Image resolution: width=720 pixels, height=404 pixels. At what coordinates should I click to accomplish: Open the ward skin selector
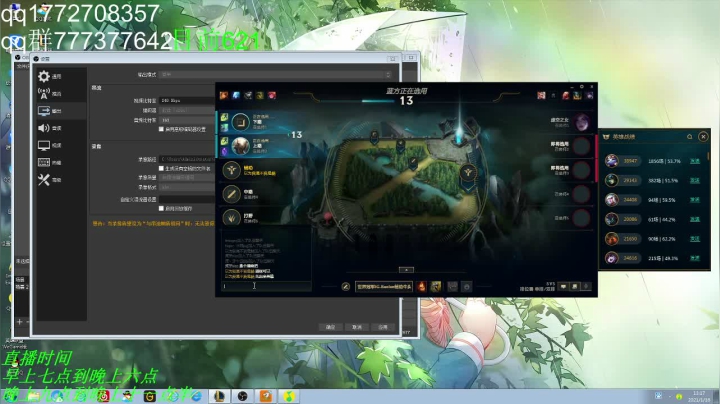[x=453, y=286]
